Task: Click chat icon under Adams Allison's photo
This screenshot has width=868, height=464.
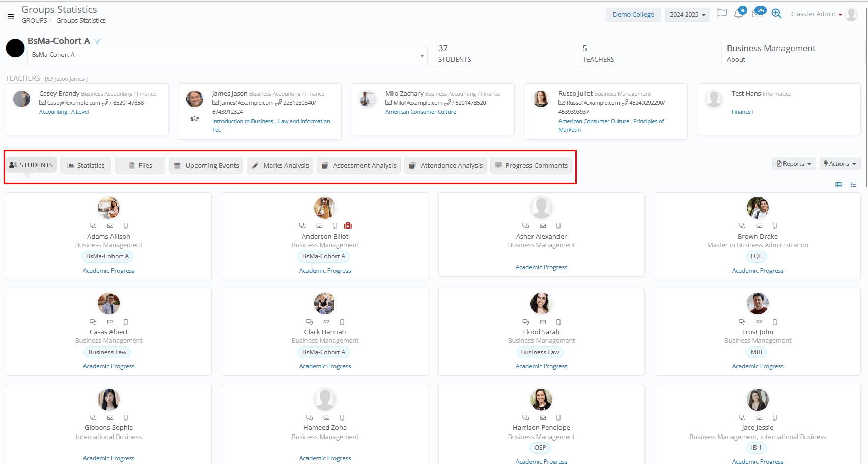Action: (x=93, y=226)
